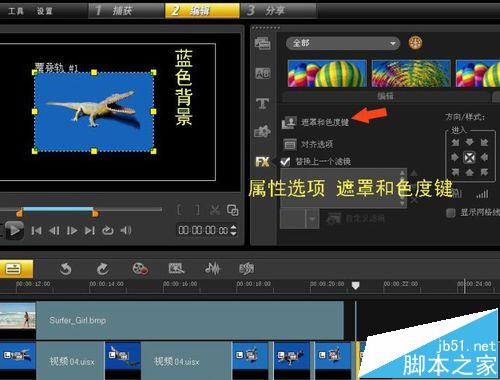This screenshot has height=380, width=500.
Task: Open 遮罩和色度键 options
Action: [x=315, y=122]
